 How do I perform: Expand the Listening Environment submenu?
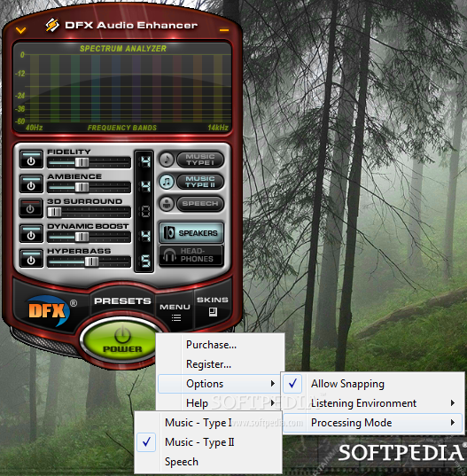373,403
